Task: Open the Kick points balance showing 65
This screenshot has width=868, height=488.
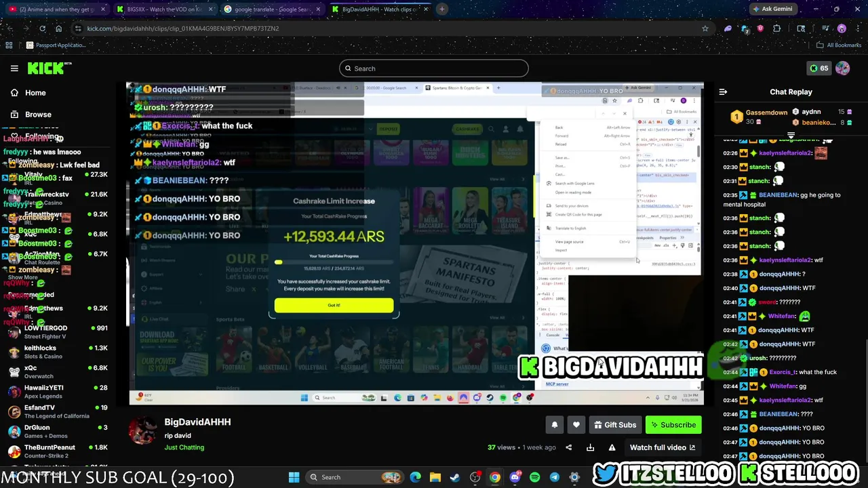Action: 818,68
